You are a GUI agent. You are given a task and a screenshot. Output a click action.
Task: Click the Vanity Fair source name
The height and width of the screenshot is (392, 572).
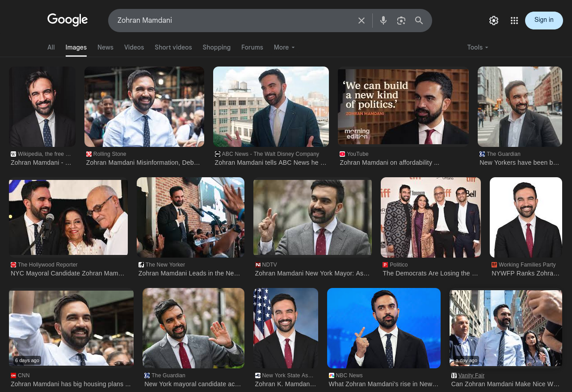point(471,375)
